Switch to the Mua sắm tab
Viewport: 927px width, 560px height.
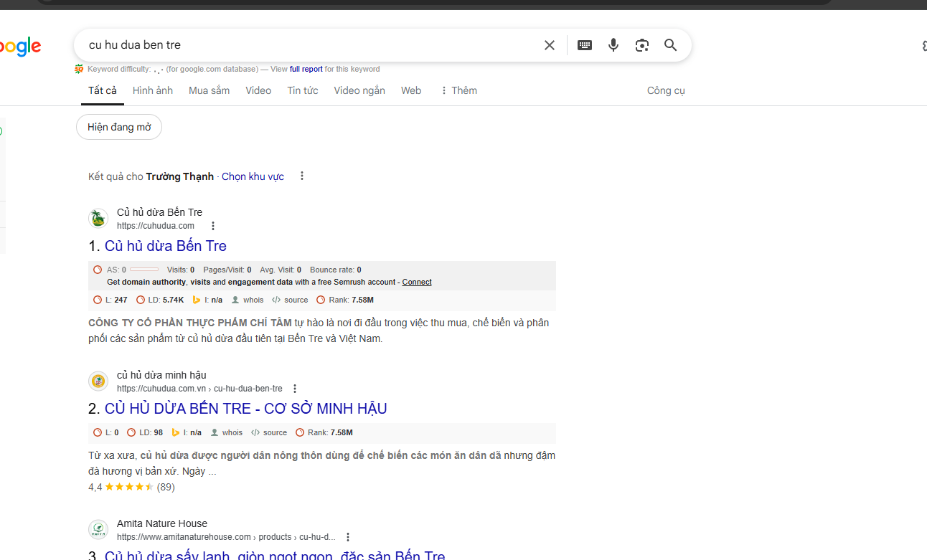[x=210, y=90]
